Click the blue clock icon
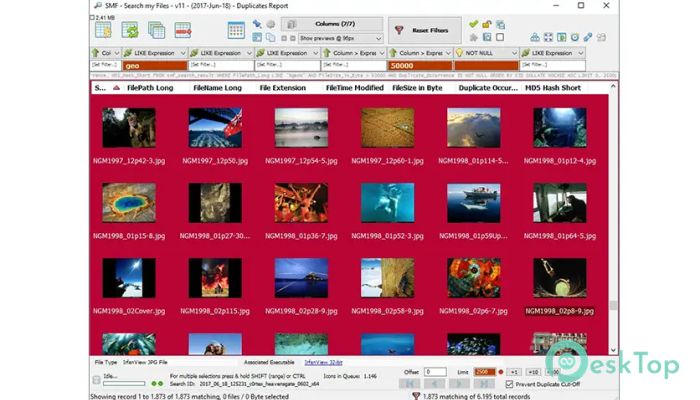The height and width of the screenshot is (400, 700). click(x=575, y=37)
